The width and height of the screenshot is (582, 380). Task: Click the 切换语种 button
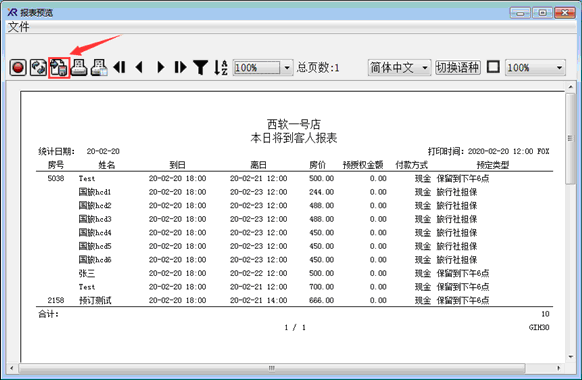(x=458, y=68)
